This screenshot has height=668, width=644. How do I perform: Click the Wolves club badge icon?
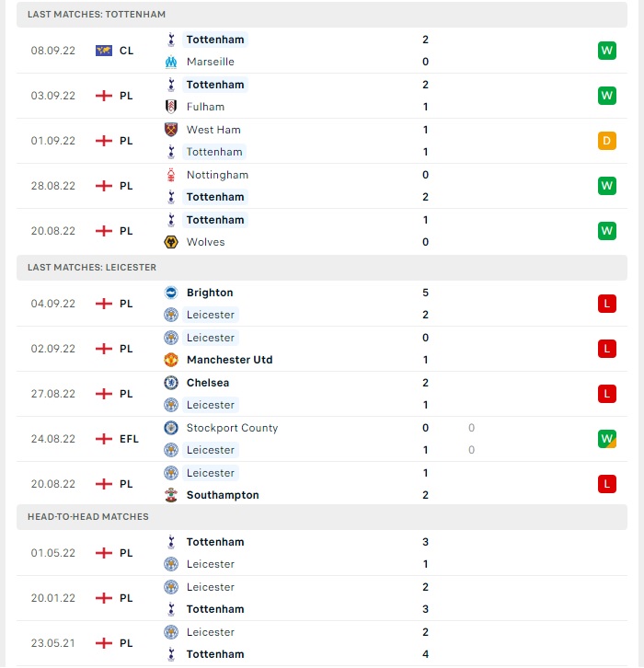point(171,242)
